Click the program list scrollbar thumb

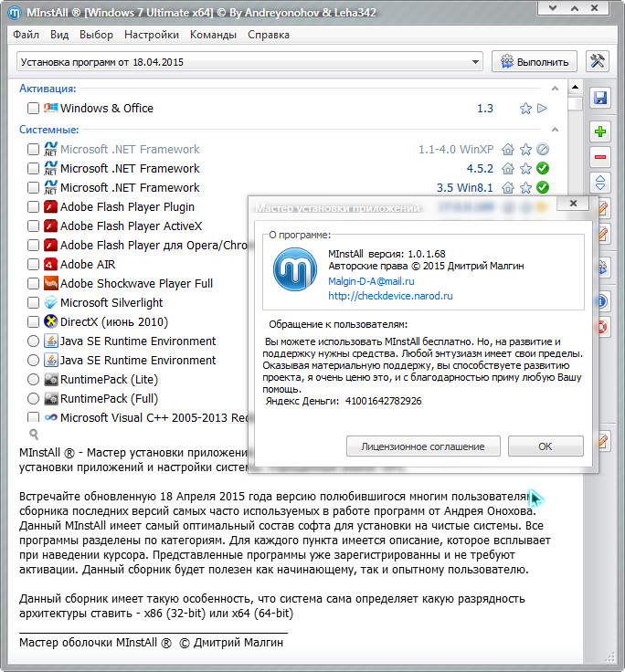click(575, 103)
